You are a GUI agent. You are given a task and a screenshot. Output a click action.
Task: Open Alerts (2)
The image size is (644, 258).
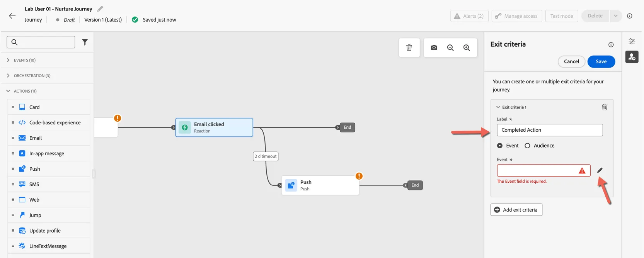(x=469, y=16)
